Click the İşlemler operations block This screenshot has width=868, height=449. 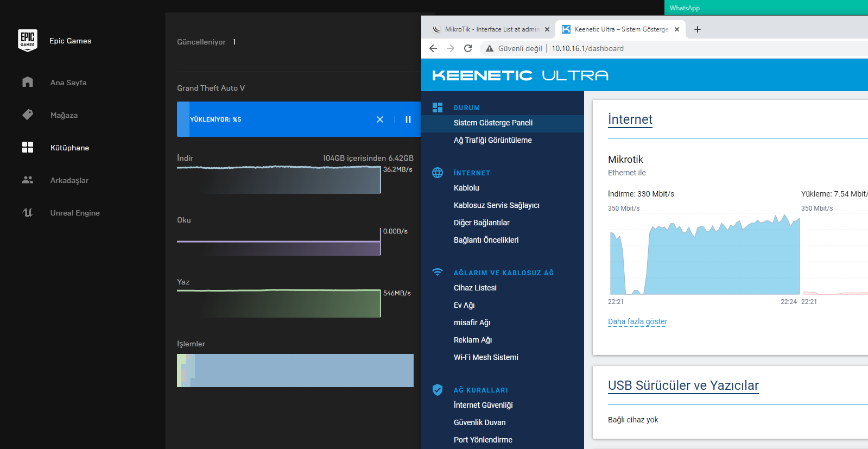pyautogui.click(x=295, y=370)
